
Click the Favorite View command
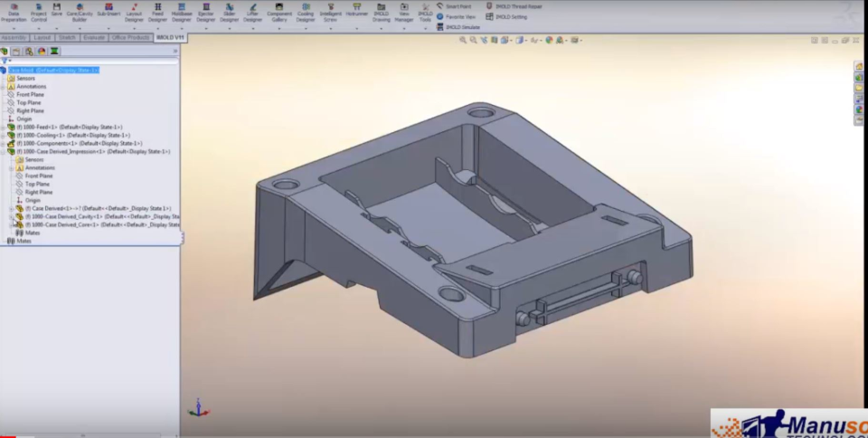click(x=456, y=16)
